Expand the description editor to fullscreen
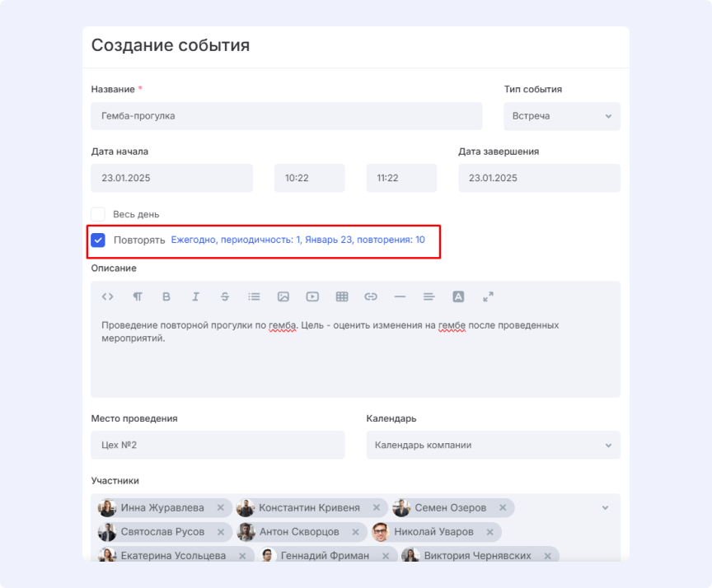Viewport: 712px width, 588px height. pos(488,296)
